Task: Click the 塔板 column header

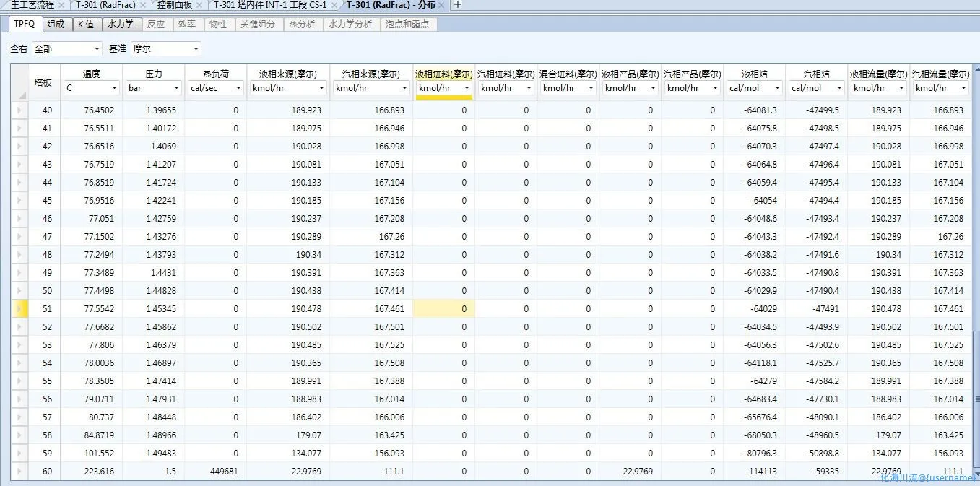Action: [43, 82]
